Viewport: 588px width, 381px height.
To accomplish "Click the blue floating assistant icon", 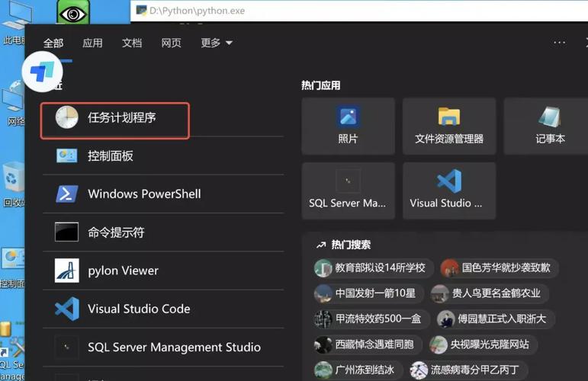I will [42, 72].
